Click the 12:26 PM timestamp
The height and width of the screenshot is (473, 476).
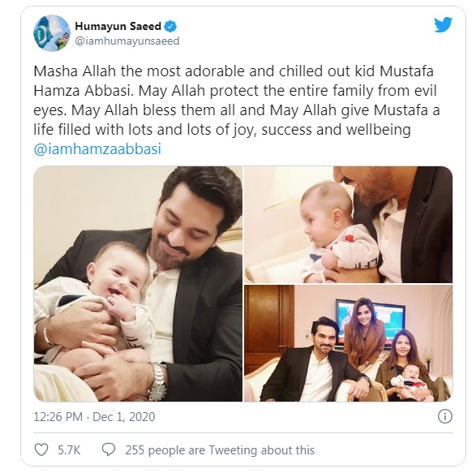pyautogui.click(x=58, y=417)
